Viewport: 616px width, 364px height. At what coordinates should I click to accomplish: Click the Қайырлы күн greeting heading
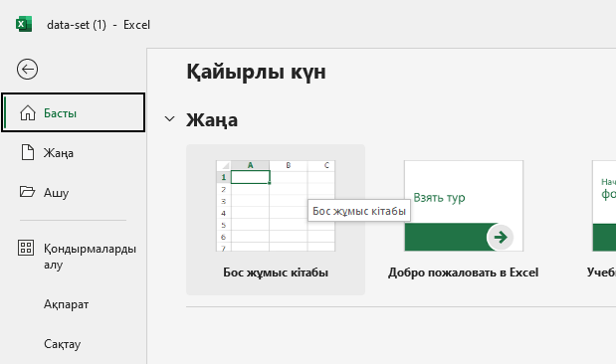256,72
